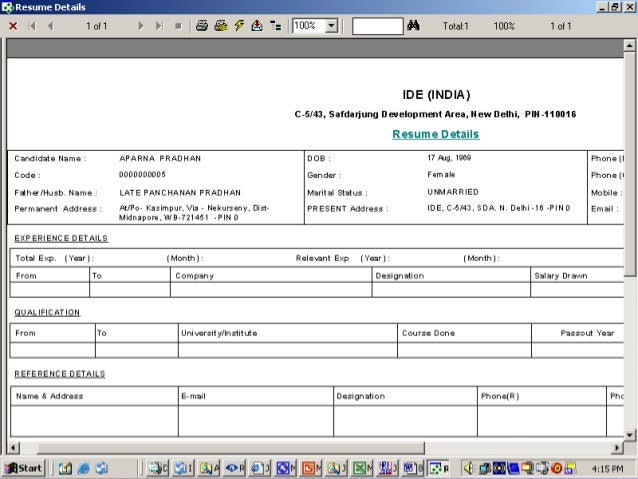Click the E-mail column header in references
This screenshot has width=638, height=479.
pos(193,396)
